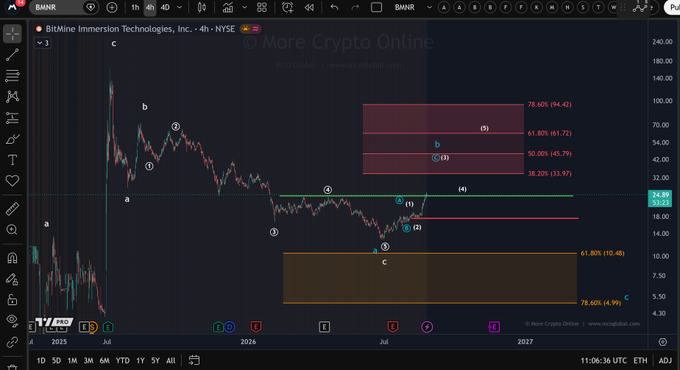
Task: Click the chain link icon in left toolbar
Action: pos(12,342)
